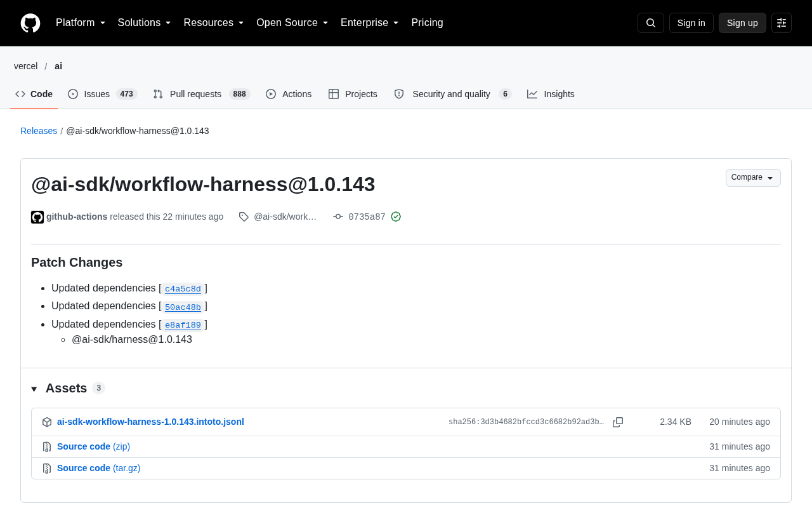Go to the GitHub homepage logo
812x508 pixels.
(30, 23)
